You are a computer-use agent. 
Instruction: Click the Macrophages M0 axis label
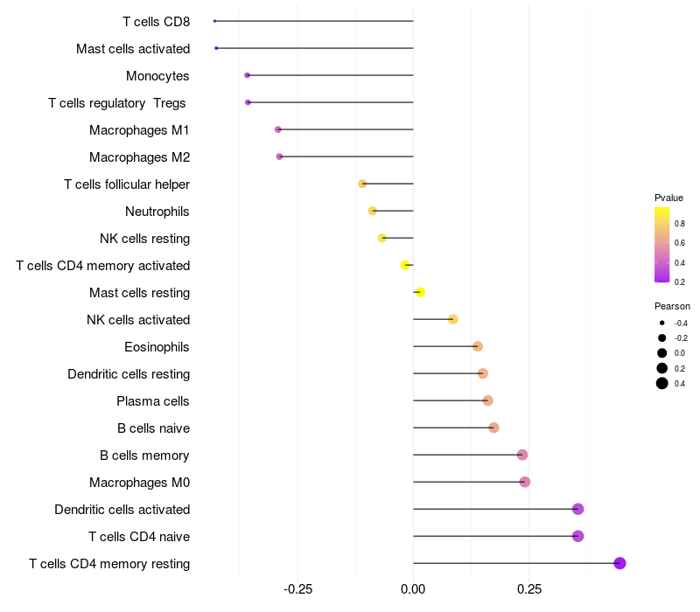tap(139, 483)
